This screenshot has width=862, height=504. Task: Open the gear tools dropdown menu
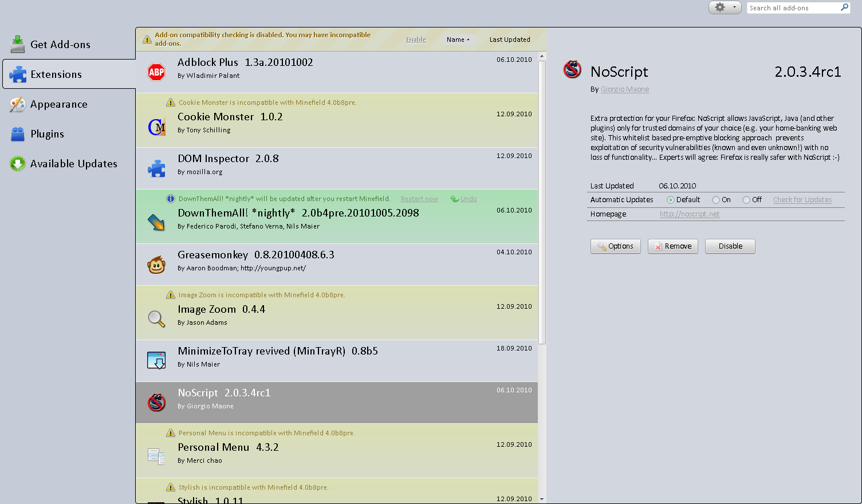pos(725,7)
